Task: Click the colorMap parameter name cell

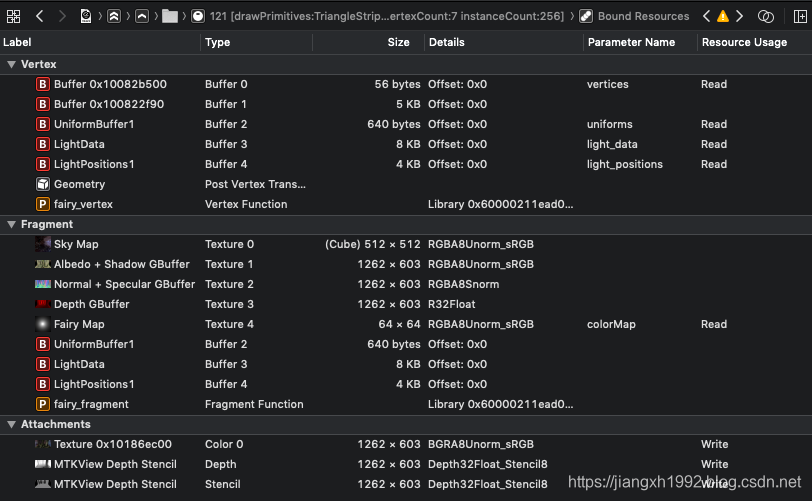Action: pos(611,324)
